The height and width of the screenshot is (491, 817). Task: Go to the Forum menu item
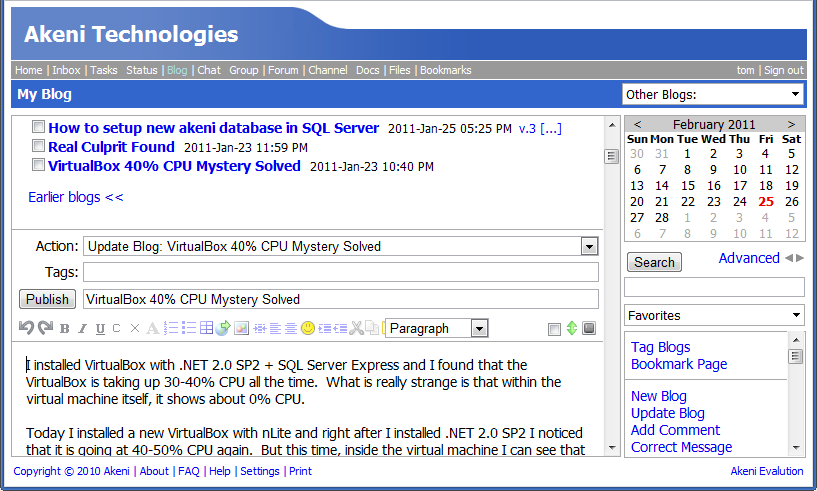pyautogui.click(x=283, y=70)
